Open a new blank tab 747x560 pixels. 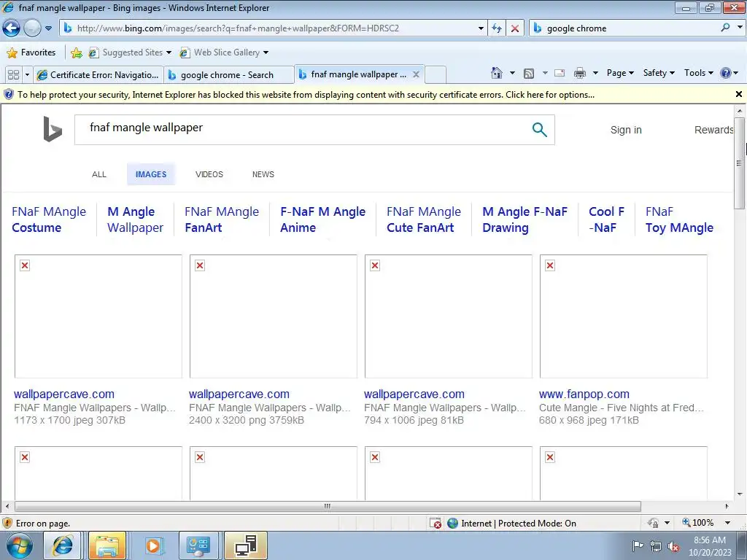[x=436, y=75]
